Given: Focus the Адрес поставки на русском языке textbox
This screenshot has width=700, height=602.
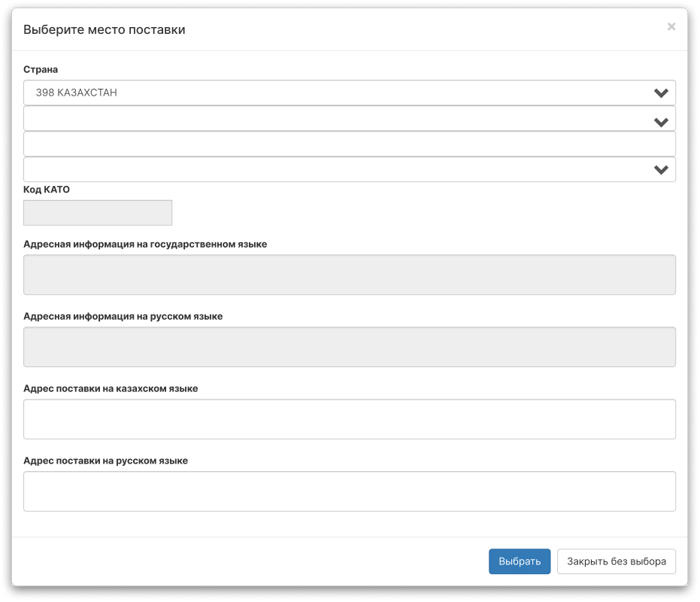Looking at the screenshot, I should click(x=350, y=491).
